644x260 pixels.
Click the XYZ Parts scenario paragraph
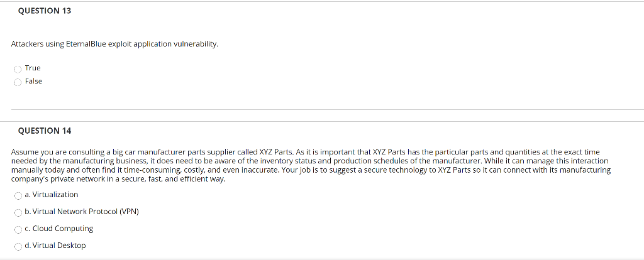point(311,166)
